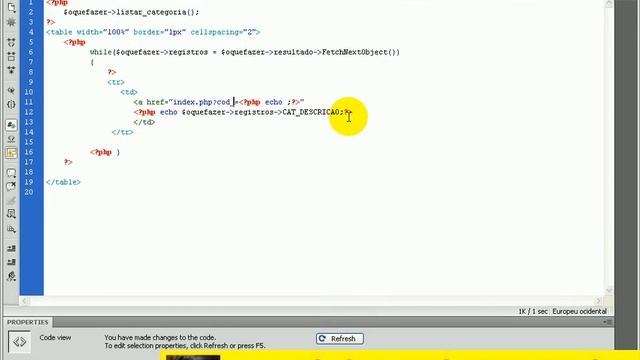Click the closing </tr> tag on line 14

click(122, 132)
